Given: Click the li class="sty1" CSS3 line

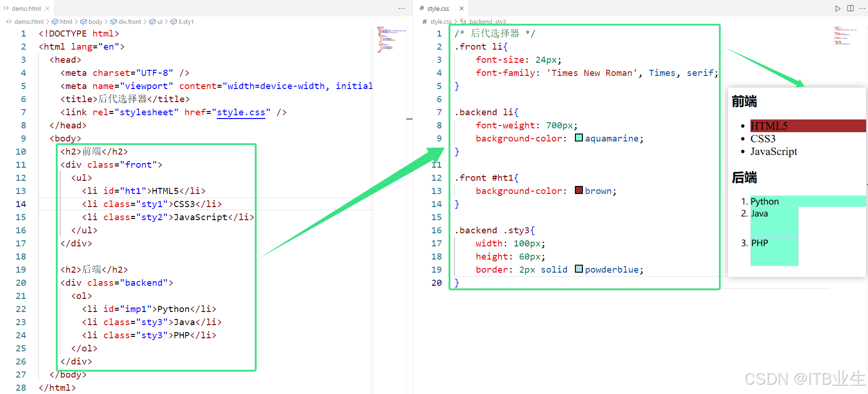Looking at the screenshot, I should tap(152, 204).
